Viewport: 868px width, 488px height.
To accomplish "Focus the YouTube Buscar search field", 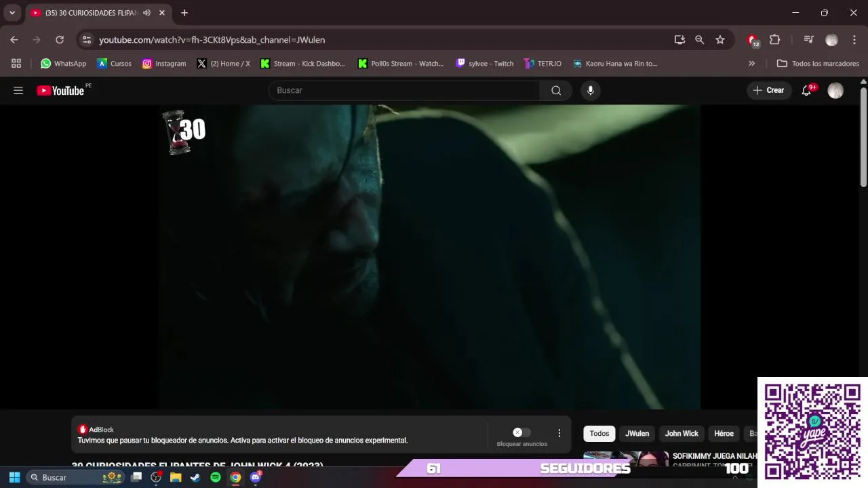I will pyautogui.click(x=405, y=90).
